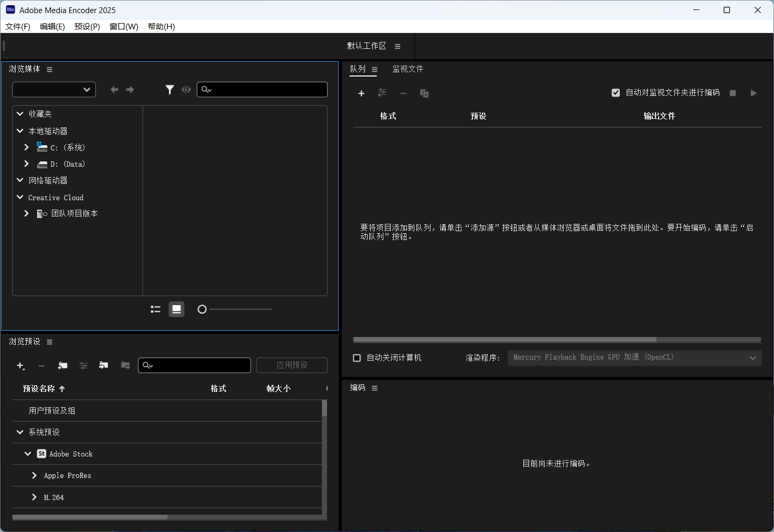Click the D: Data drive icon

(42, 164)
